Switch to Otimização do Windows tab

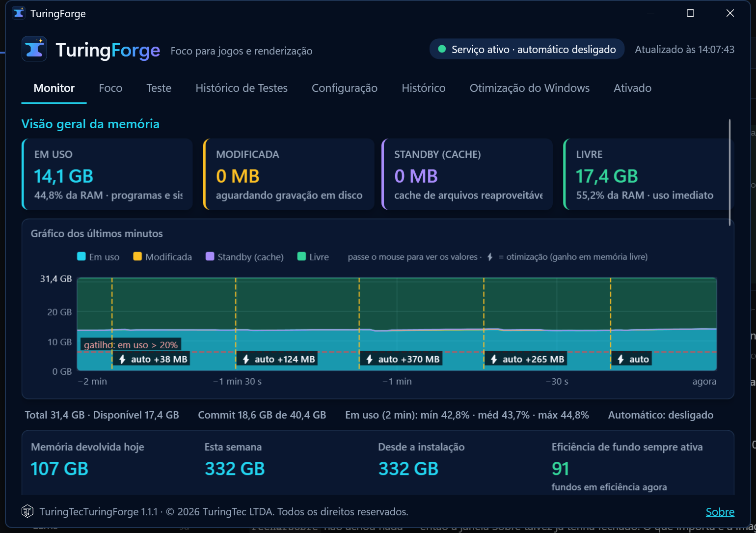[x=530, y=88]
